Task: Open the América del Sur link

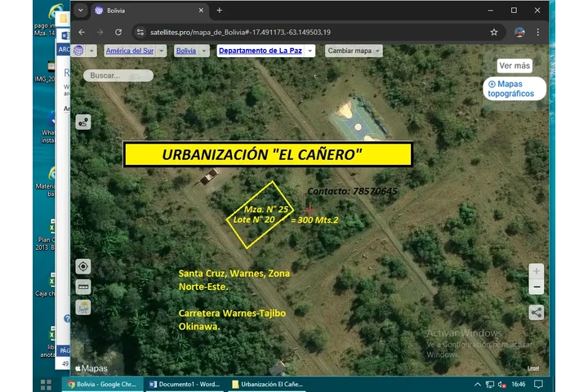Action: pos(129,51)
